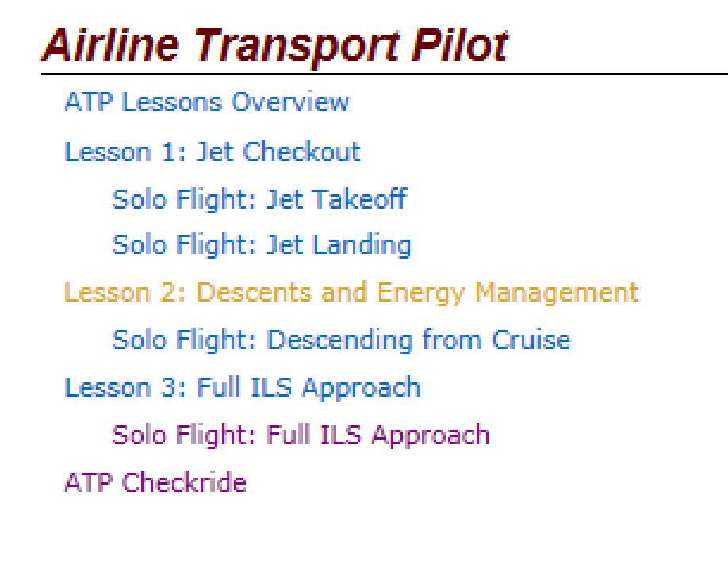This screenshot has height=561, width=728.
Task: Choose the Jet Takeoff solo flight under Lesson 1
Action: point(259,198)
